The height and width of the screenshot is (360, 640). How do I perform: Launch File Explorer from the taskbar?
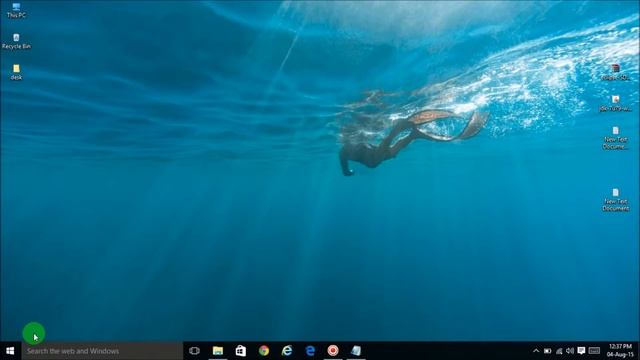(x=218, y=351)
